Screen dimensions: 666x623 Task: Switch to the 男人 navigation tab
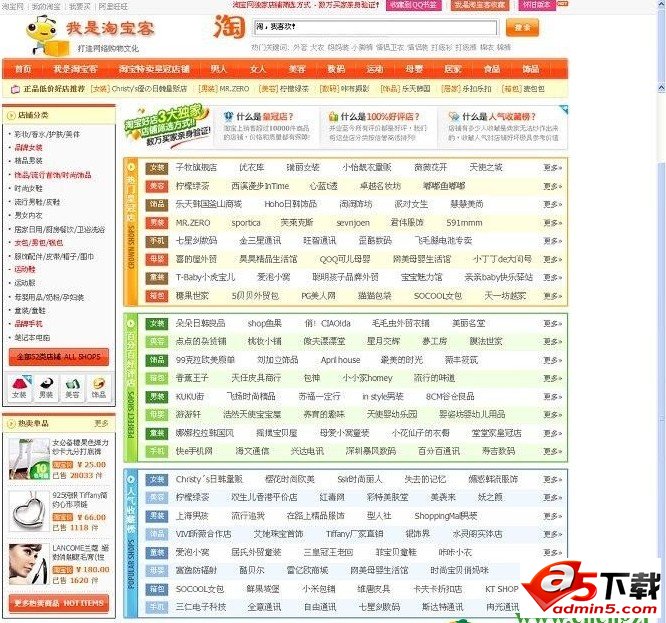tap(219, 69)
